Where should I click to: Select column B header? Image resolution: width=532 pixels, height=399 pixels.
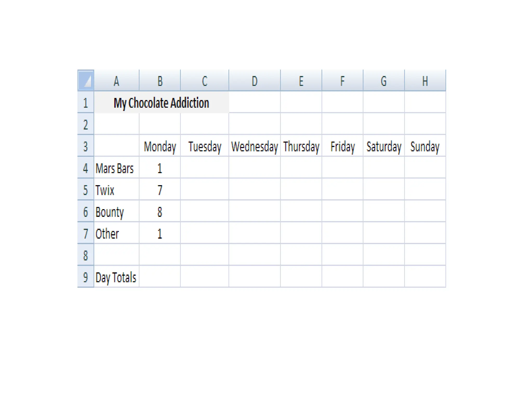pos(160,81)
